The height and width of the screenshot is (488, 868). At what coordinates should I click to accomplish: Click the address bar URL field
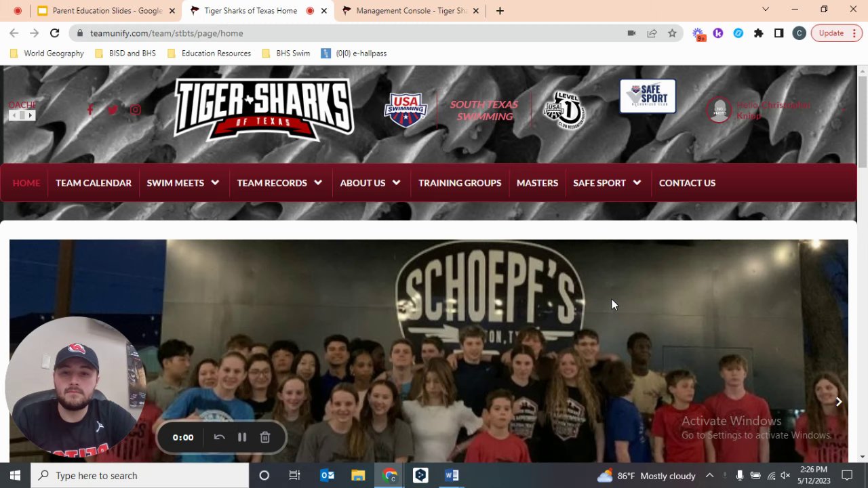[x=353, y=33]
